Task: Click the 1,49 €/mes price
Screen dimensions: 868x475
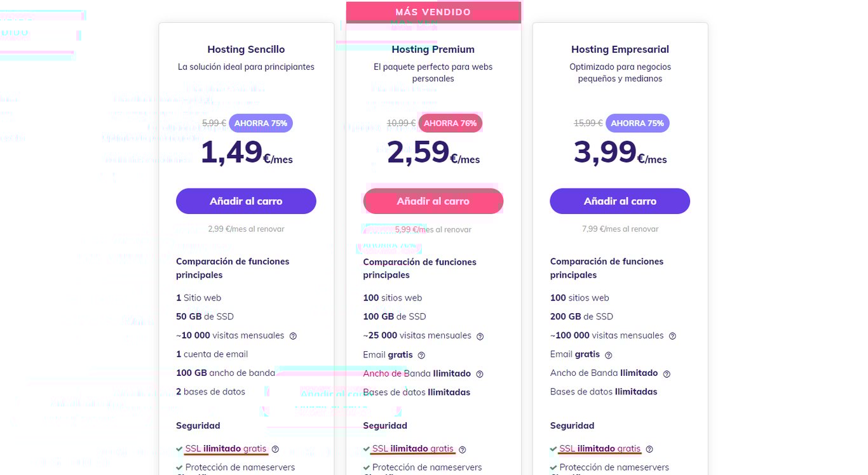Action: coord(247,153)
